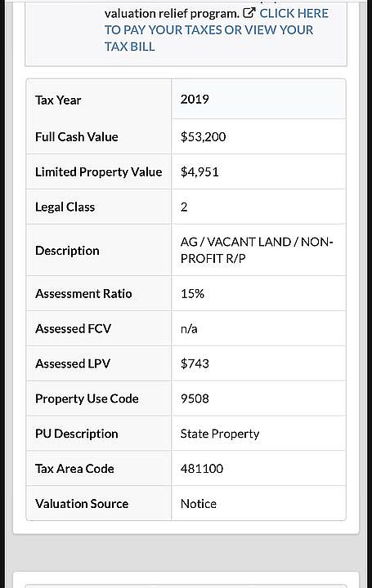The width and height of the screenshot is (372, 588).
Task: Click the external link icon before CLICK HERE
Action: click(249, 13)
